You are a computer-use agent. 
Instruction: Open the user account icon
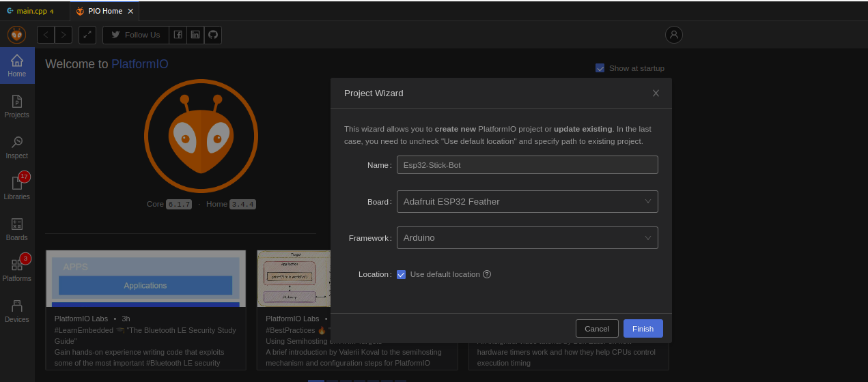click(674, 35)
